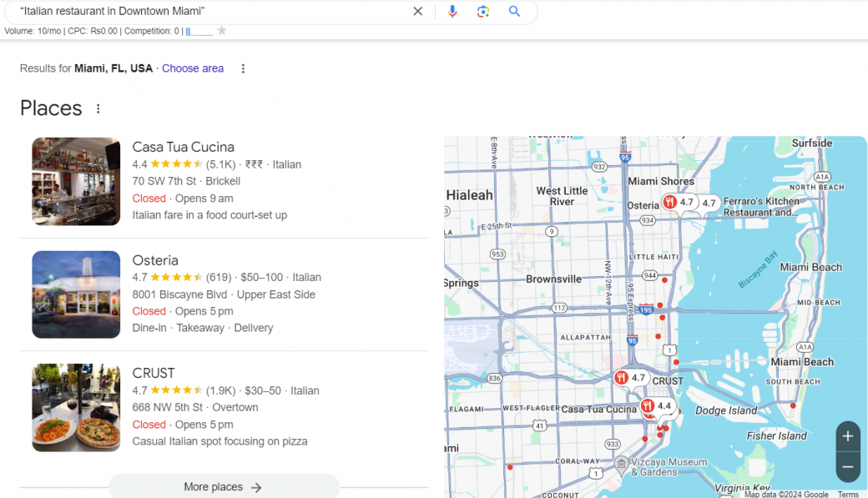Open the Osteria listing title
Viewport: 868px width, 498px height.
click(155, 260)
